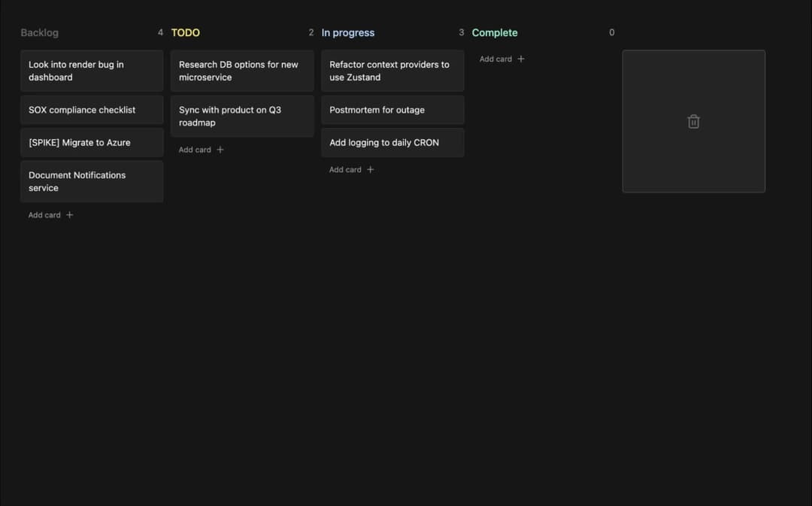This screenshot has height=506, width=812.
Task: Open 'Document Notifications service' card
Action: click(x=92, y=181)
